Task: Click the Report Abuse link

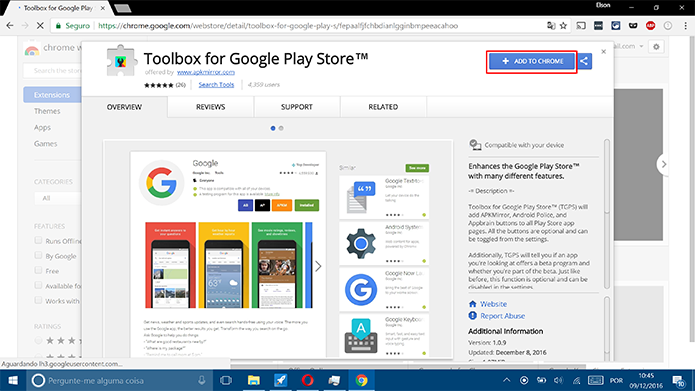Action: pos(503,316)
